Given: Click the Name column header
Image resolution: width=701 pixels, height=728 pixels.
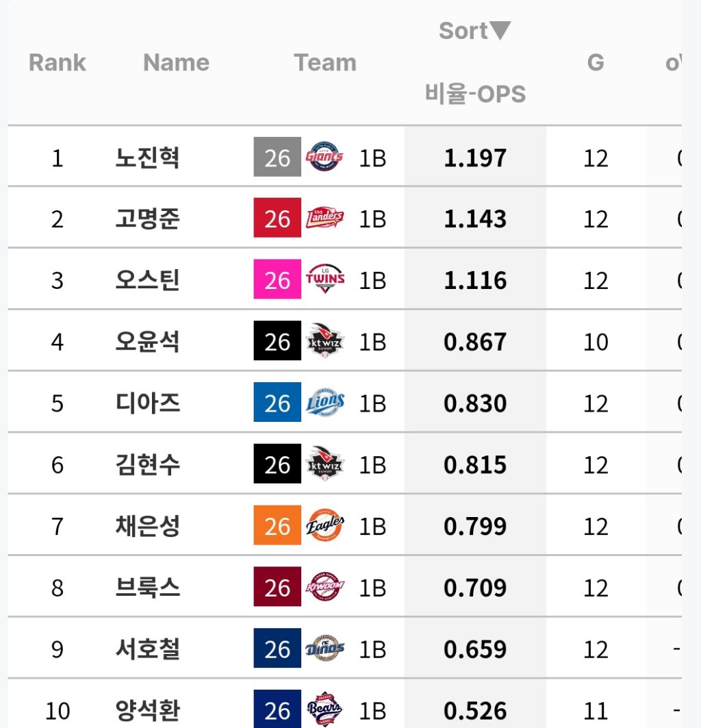Looking at the screenshot, I should [176, 63].
